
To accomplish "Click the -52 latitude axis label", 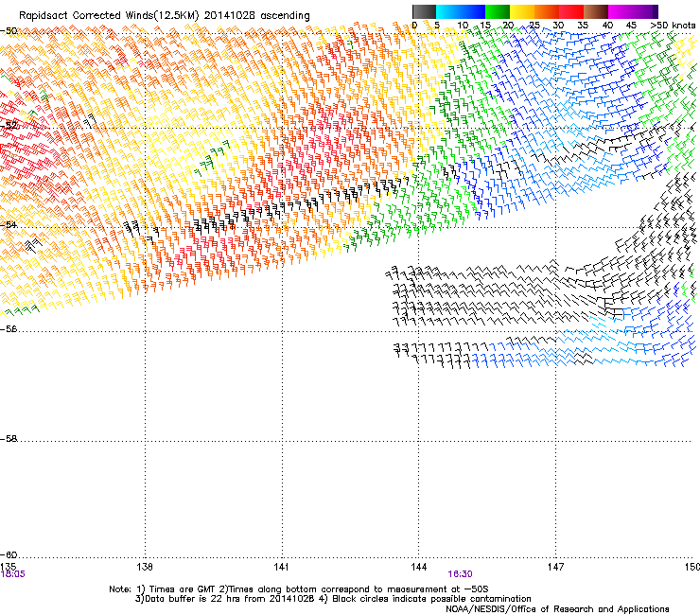I will 9,126.
